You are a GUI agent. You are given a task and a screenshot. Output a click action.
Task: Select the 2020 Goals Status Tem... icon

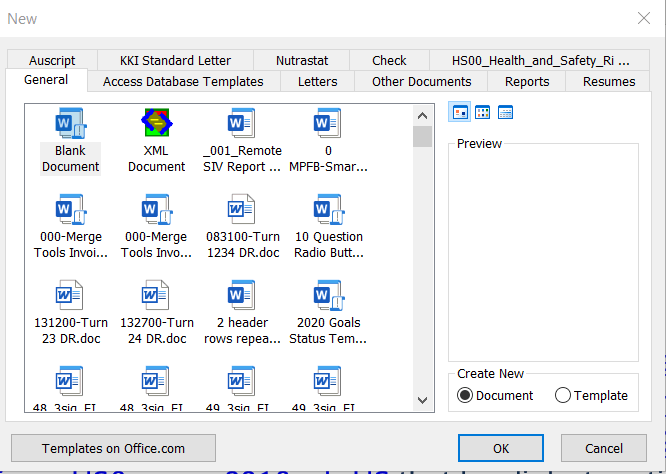pos(329,295)
